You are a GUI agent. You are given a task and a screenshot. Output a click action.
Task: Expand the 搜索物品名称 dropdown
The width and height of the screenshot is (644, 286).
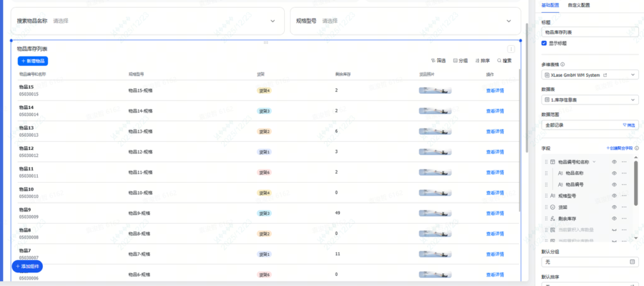272,21
